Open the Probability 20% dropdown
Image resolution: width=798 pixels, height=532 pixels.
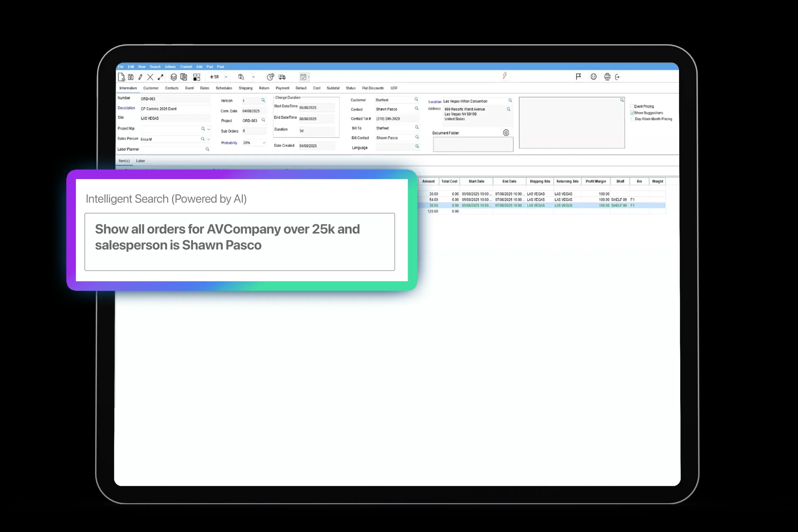(264, 143)
